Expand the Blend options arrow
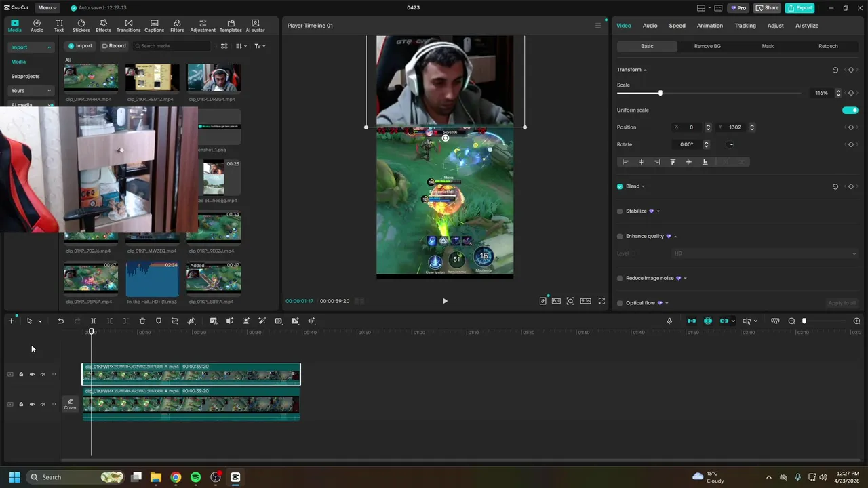This screenshot has width=868, height=488. click(x=643, y=186)
